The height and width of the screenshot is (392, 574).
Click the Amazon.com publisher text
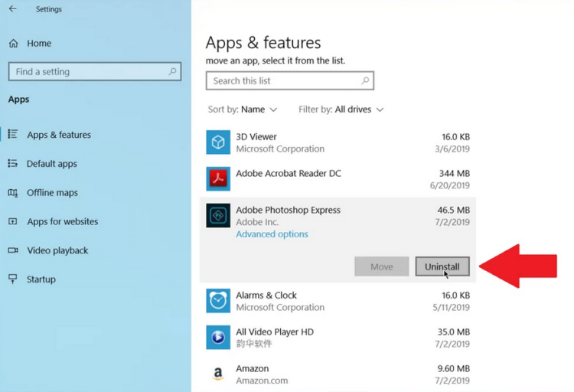coord(262,381)
